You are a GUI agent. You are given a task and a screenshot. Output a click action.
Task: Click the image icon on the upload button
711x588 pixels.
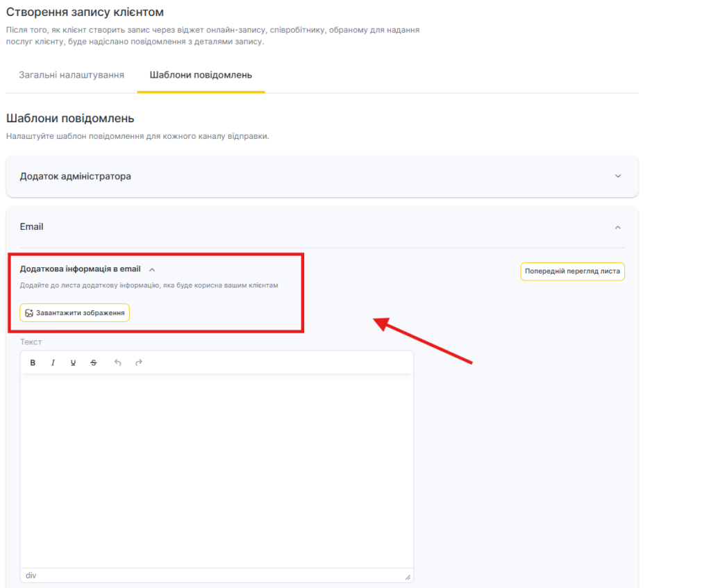click(29, 313)
